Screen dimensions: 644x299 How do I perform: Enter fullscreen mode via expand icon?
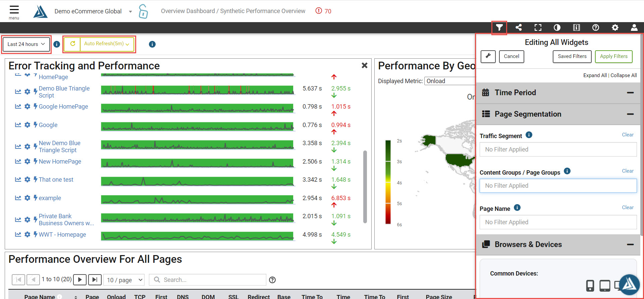pos(538,27)
